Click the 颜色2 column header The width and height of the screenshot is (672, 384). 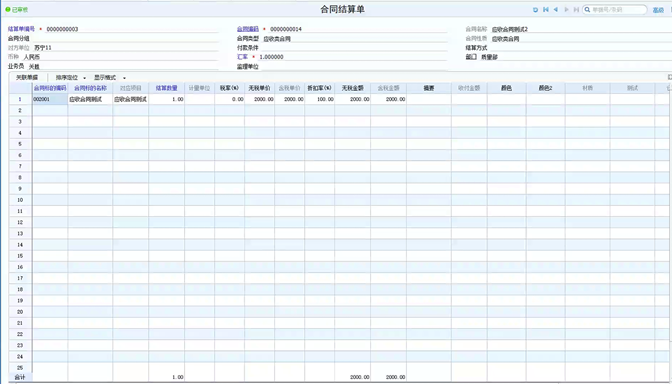pos(546,88)
